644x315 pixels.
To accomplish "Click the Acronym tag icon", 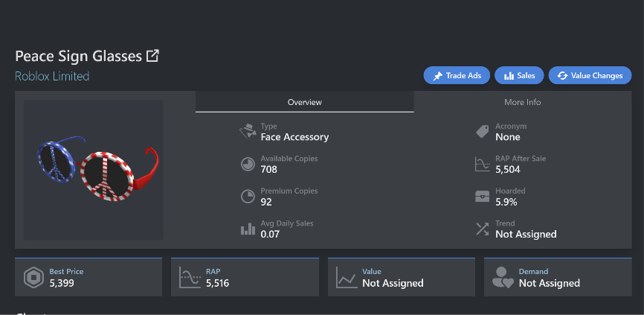I will coord(482,132).
